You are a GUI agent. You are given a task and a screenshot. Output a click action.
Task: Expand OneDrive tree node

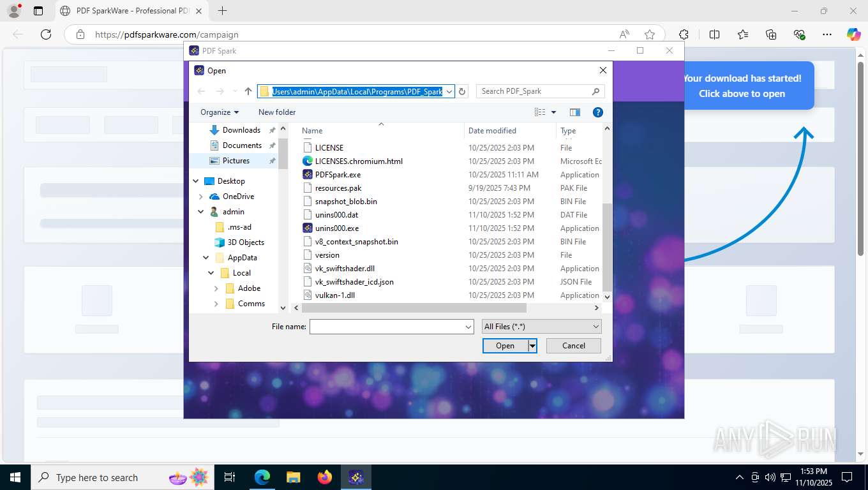pos(201,197)
